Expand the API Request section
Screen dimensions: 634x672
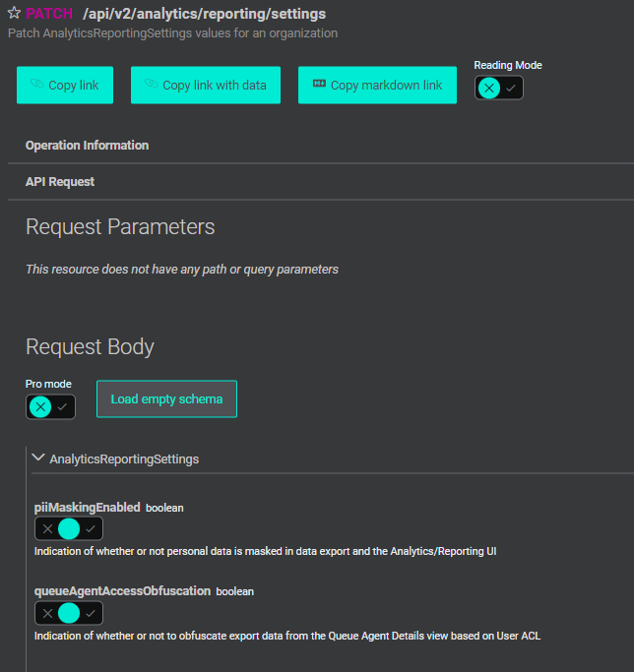tap(60, 182)
